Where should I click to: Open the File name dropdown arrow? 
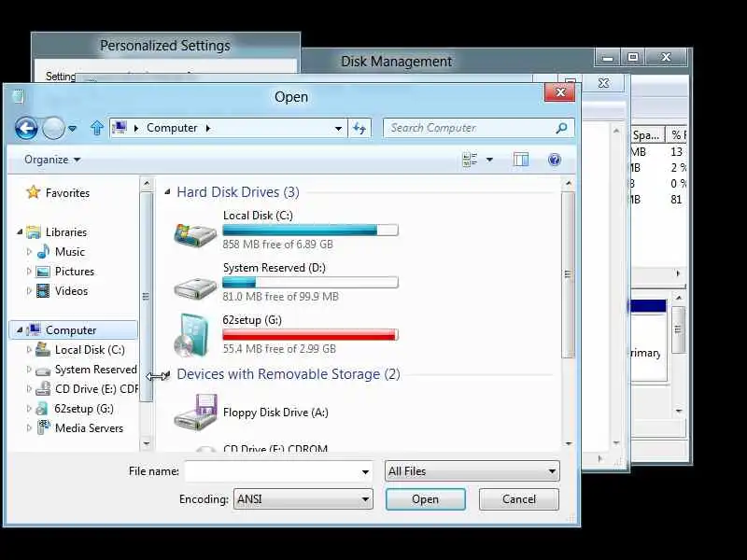coord(365,472)
